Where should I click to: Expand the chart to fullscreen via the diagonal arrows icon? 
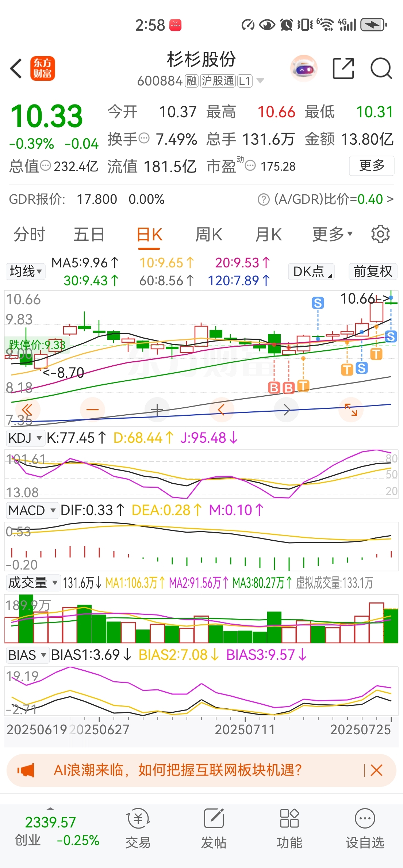(351, 410)
